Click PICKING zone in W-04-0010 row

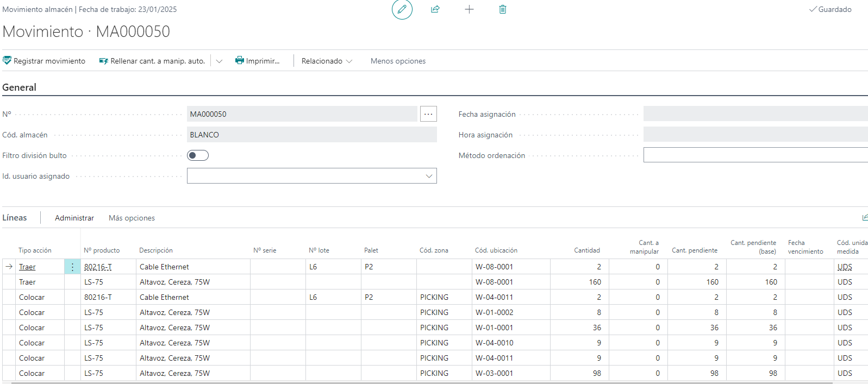(x=444, y=343)
